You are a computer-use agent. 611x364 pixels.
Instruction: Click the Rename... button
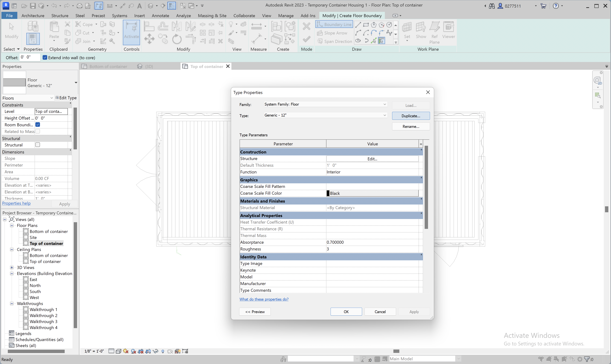[411, 126]
